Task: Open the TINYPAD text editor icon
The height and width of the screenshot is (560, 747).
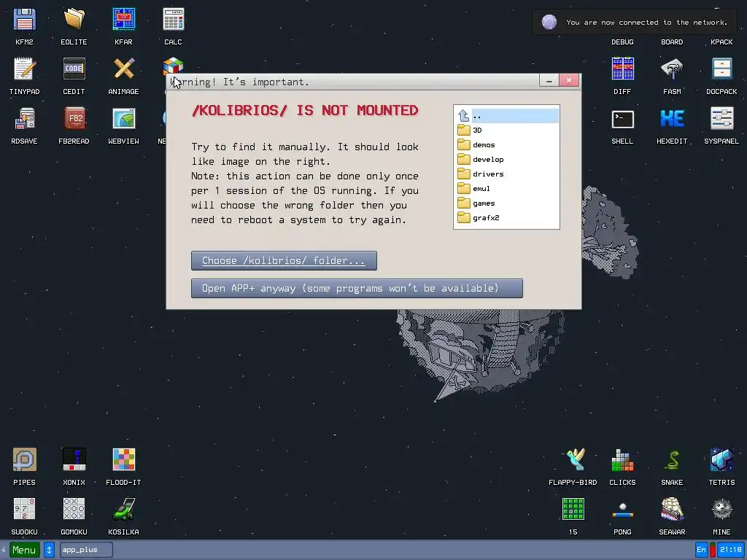Action: pyautogui.click(x=24, y=69)
